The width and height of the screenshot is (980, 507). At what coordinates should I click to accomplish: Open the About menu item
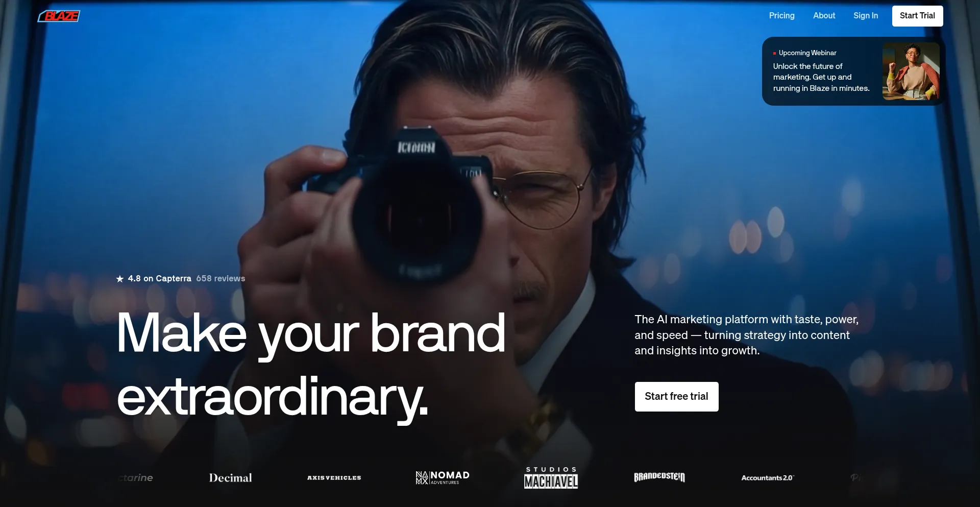[x=824, y=16]
